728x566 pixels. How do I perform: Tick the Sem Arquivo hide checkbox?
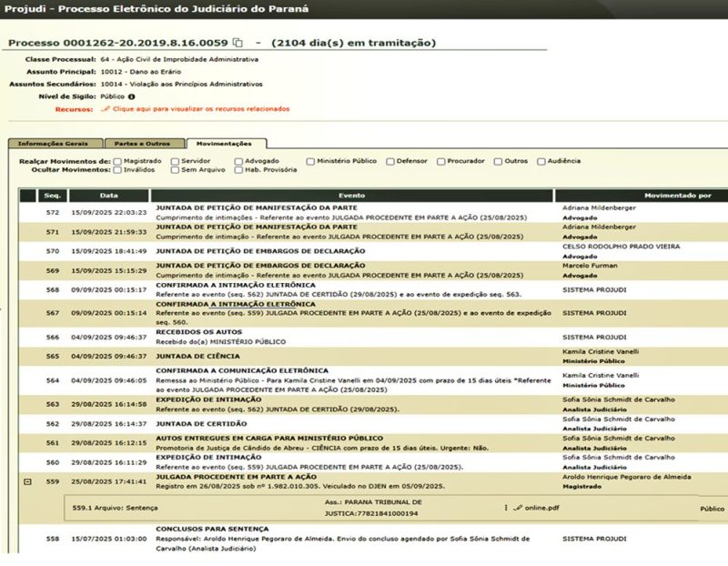point(175,169)
